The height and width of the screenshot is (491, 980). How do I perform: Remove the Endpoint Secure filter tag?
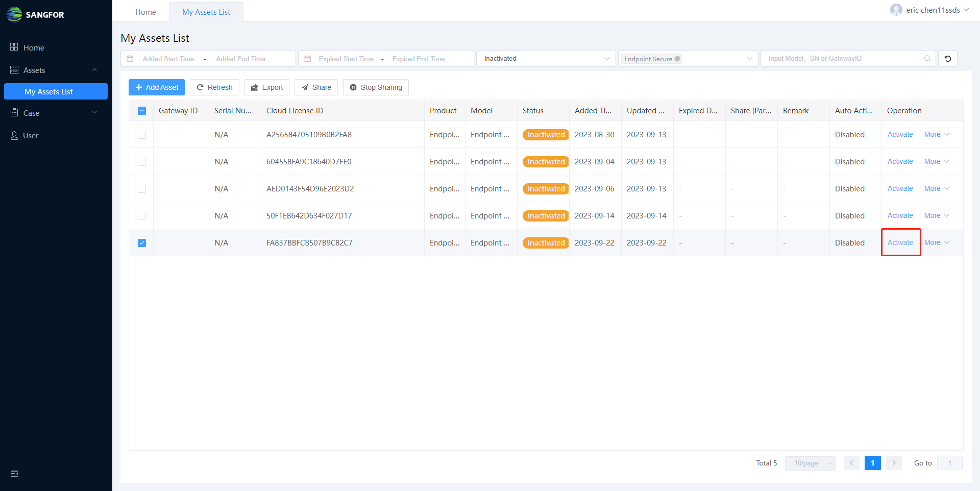[x=677, y=59]
